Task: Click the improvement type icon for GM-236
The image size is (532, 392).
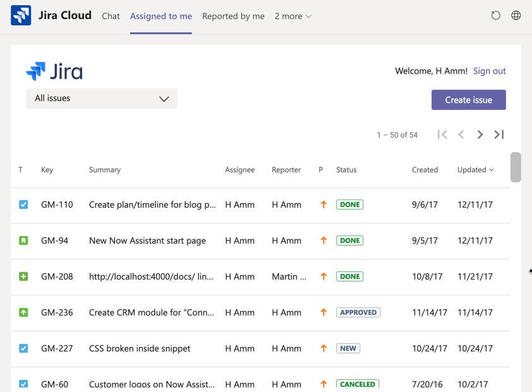Action: click(x=23, y=312)
